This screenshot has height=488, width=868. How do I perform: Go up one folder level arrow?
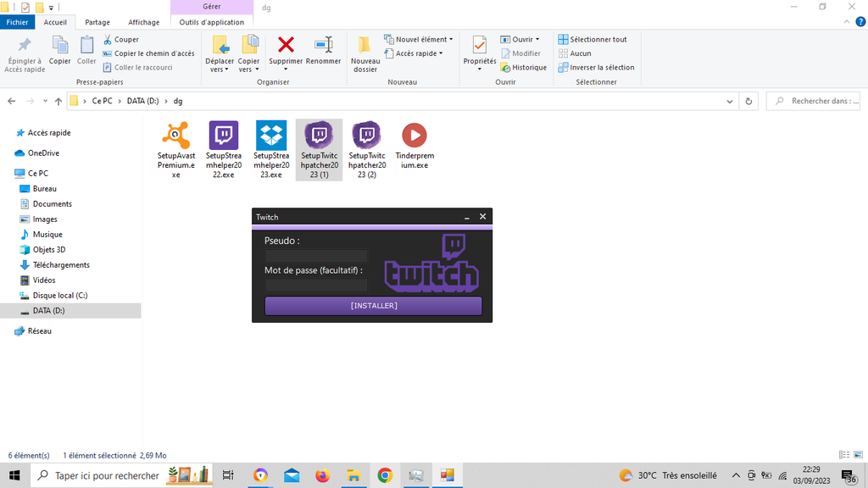tap(58, 102)
